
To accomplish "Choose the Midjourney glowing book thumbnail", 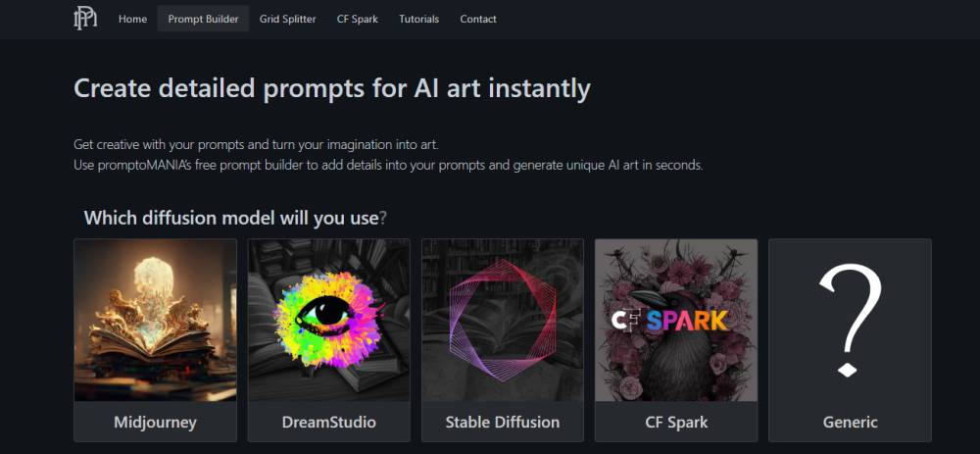I will click(155, 321).
